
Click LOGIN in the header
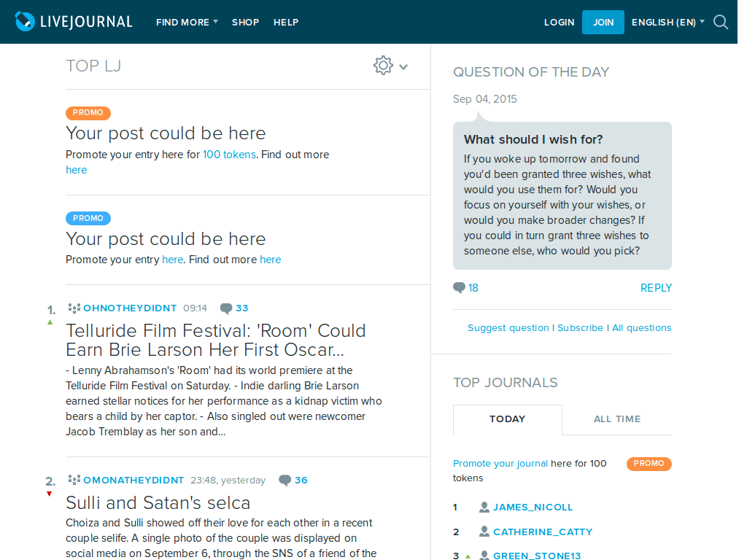coord(560,23)
